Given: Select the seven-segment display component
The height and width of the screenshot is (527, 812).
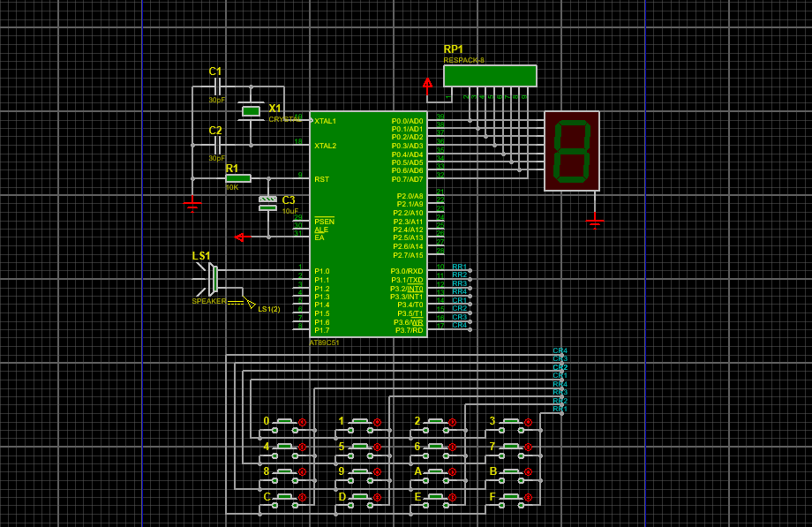Looking at the screenshot, I should pos(572,151).
